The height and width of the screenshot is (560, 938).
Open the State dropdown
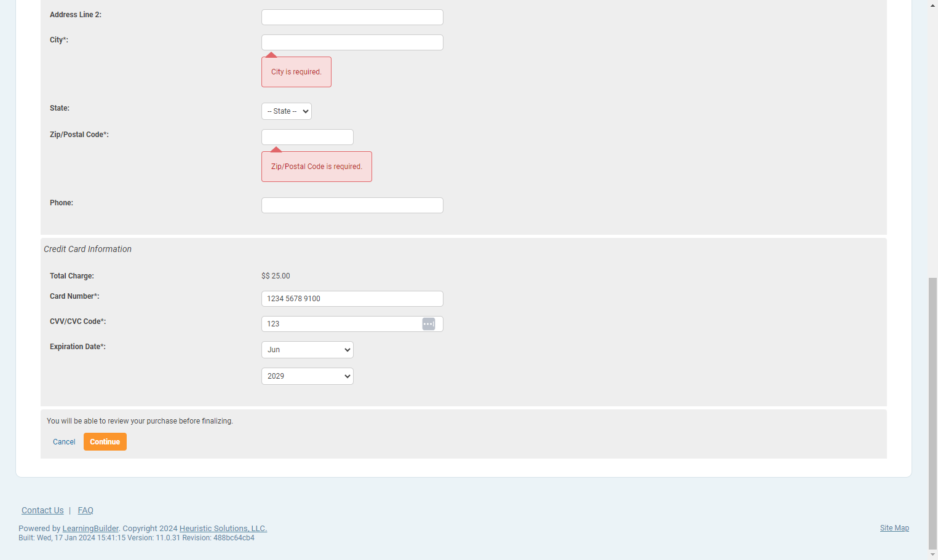click(x=287, y=111)
